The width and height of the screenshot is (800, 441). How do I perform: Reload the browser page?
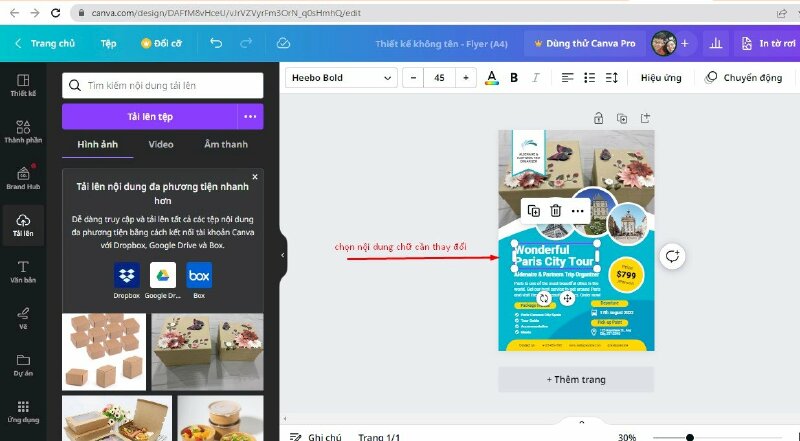point(56,13)
